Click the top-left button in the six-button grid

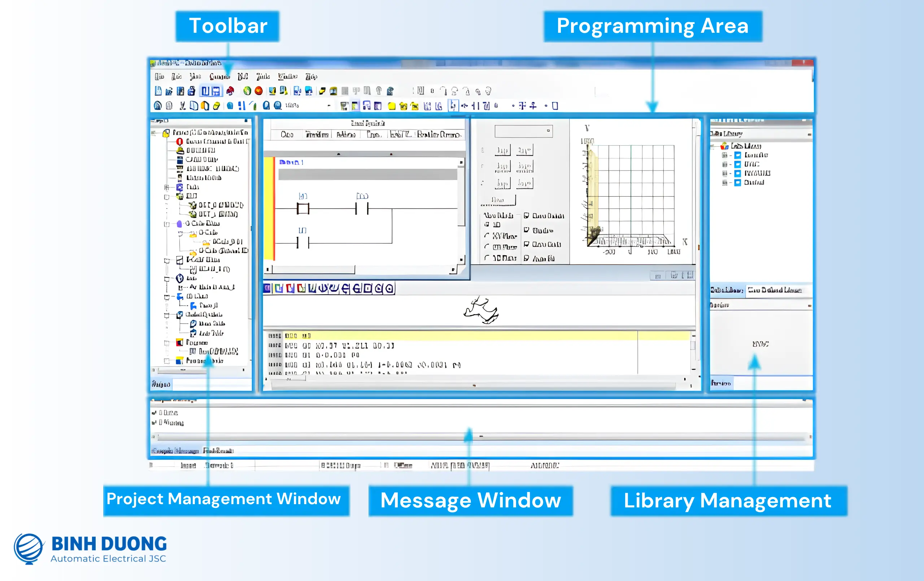click(x=502, y=150)
